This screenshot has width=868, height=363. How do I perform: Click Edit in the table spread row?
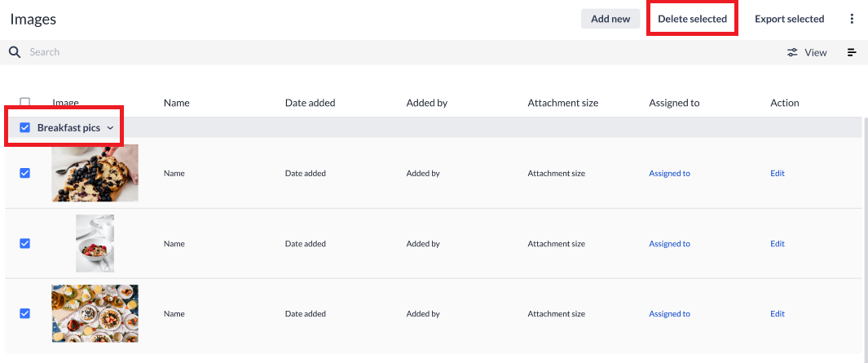pos(778,314)
